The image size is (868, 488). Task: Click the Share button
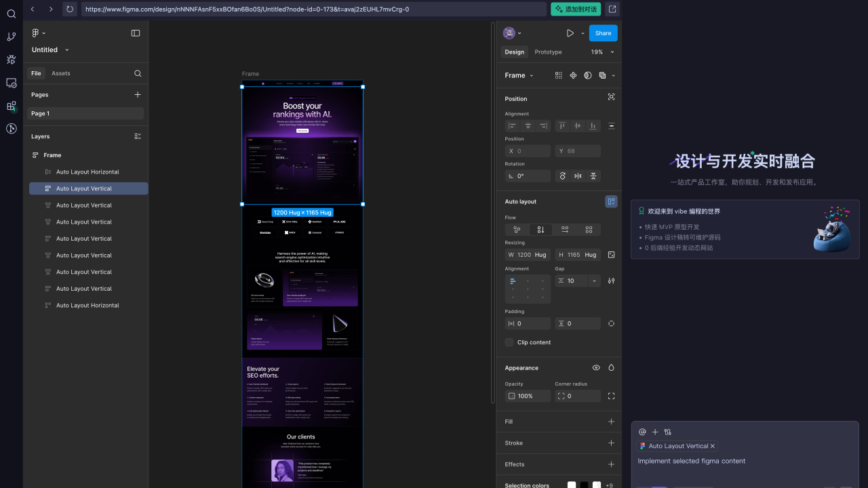(603, 33)
